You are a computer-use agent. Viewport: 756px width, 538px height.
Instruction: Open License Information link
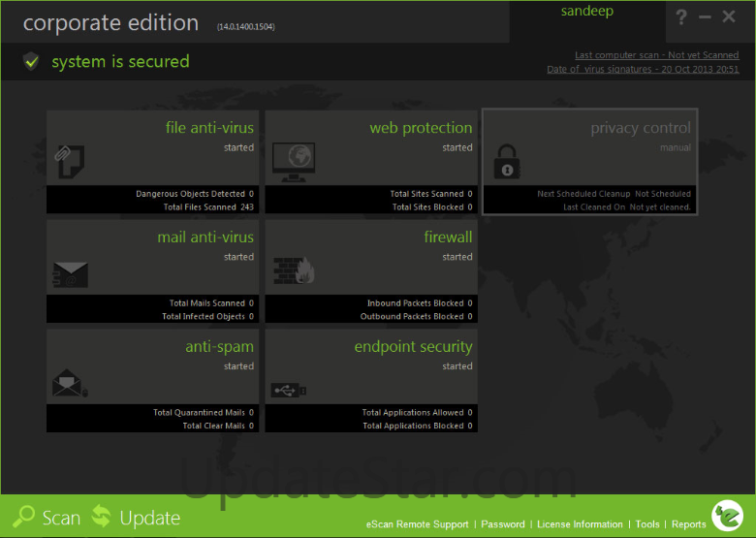coord(580,524)
